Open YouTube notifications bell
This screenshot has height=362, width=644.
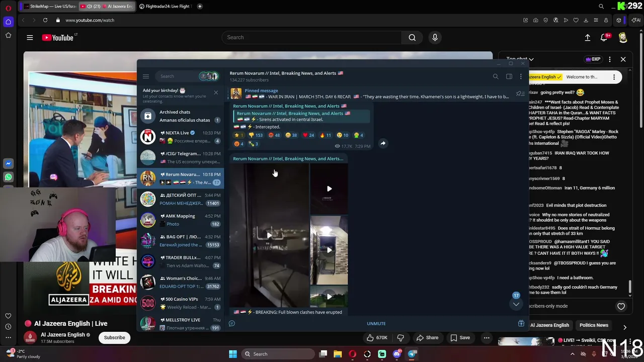click(x=604, y=37)
